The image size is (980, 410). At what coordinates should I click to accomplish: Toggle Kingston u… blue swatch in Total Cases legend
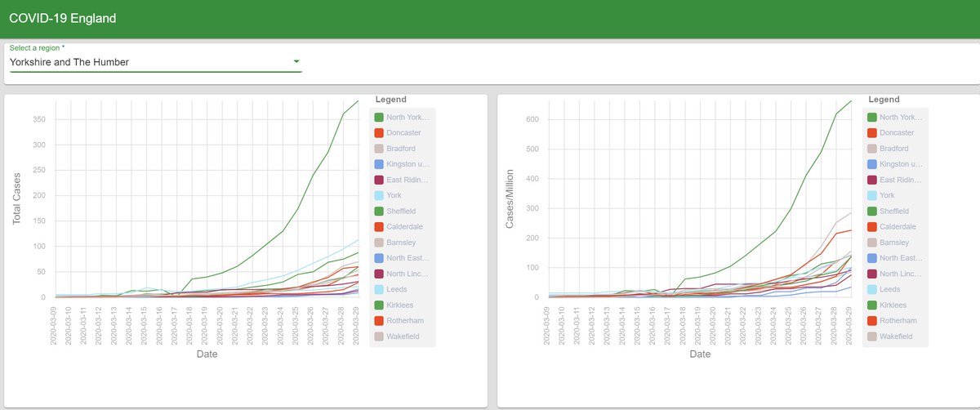click(379, 164)
